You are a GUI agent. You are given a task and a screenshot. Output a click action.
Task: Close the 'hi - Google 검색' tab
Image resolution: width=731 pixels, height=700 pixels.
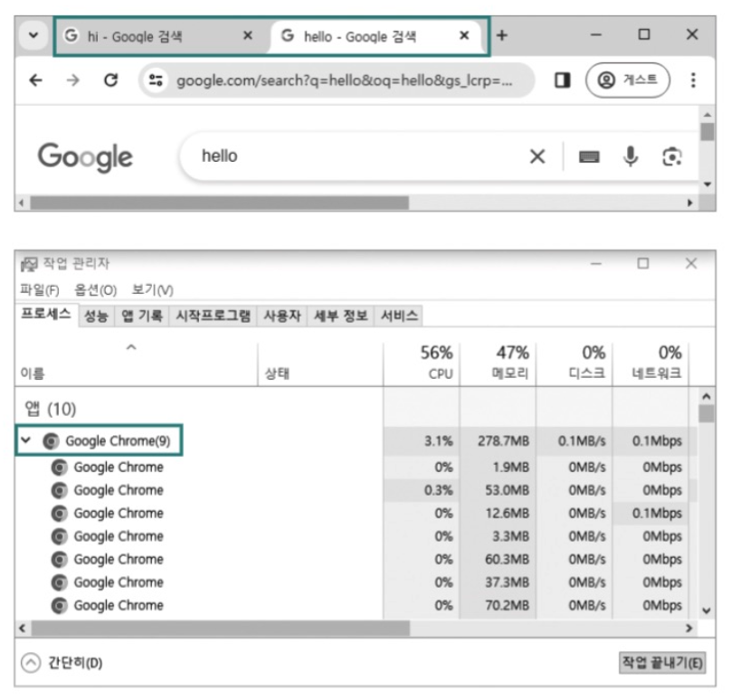[248, 35]
